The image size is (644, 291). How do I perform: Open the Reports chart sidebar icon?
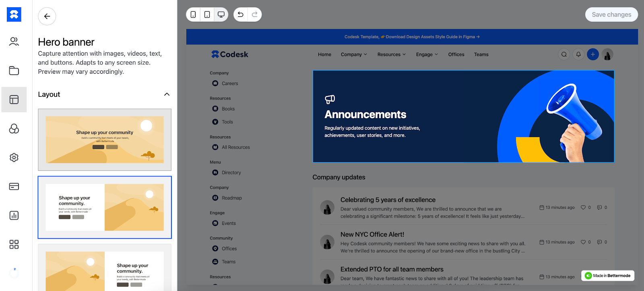click(14, 215)
